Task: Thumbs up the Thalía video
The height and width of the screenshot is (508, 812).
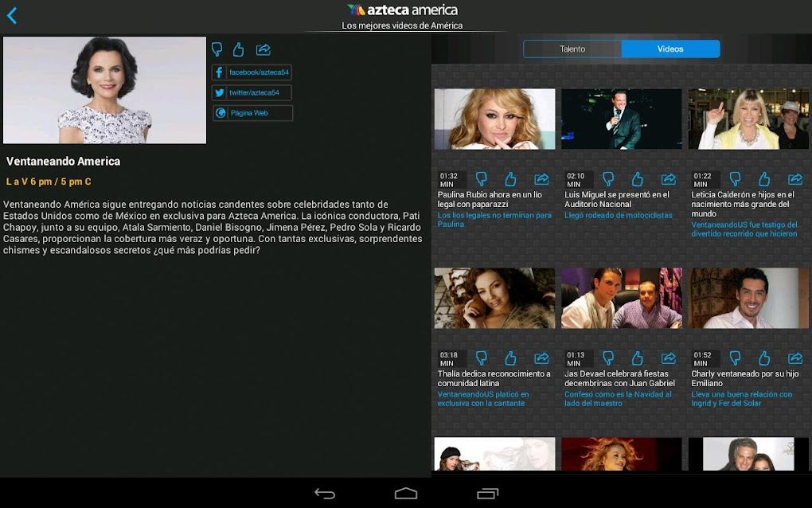Action: click(x=510, y=358)
